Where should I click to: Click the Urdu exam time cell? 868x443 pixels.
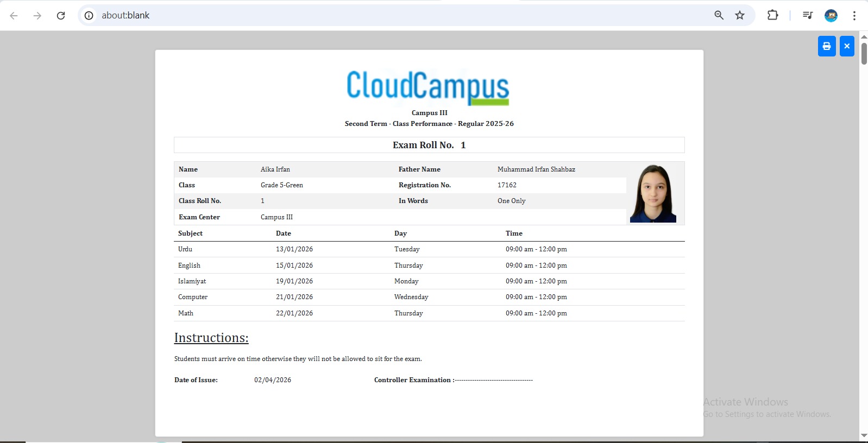click(x=536, y=249)
